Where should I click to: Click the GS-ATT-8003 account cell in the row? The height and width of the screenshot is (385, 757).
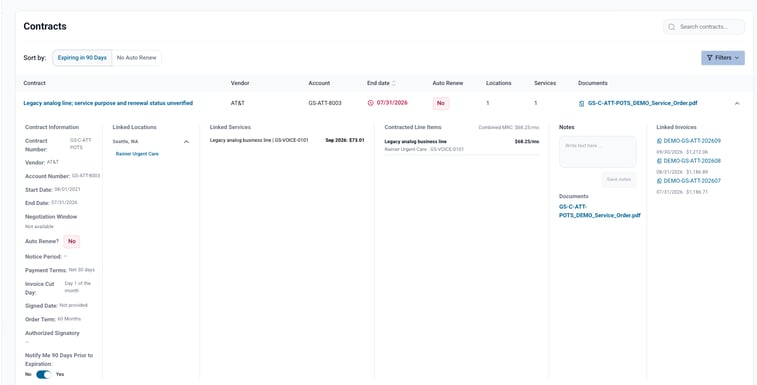point(325,103)
